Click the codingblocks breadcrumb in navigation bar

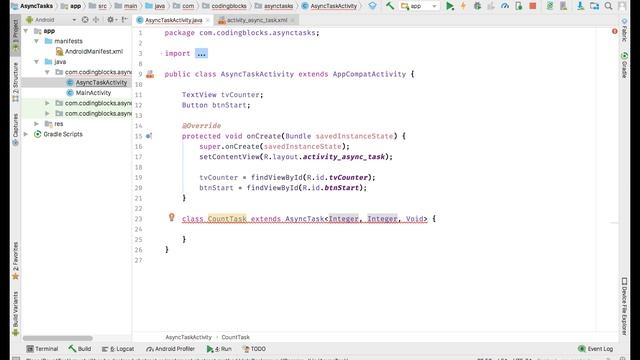coord(229,6)
